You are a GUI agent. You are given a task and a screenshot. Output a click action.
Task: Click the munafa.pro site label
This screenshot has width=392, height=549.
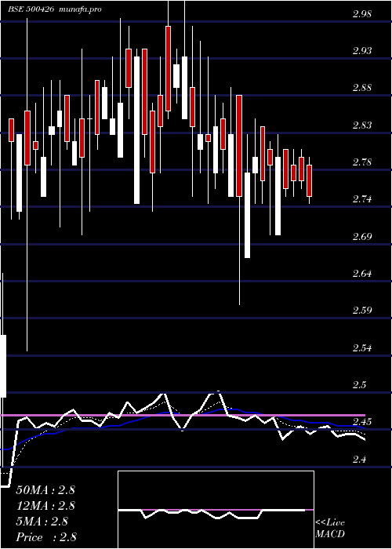click(80, 9)
